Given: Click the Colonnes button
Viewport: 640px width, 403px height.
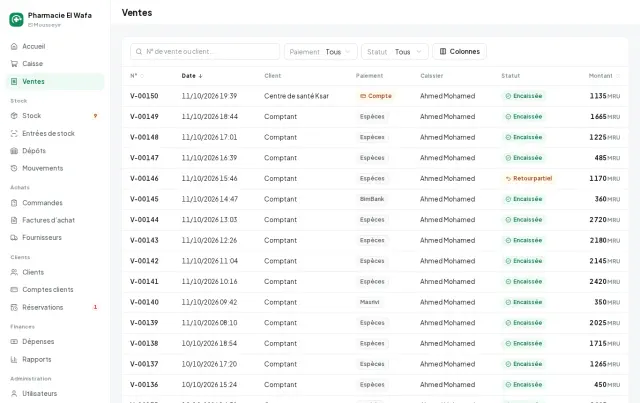Looking at the screenshot, I should [459, 51].
